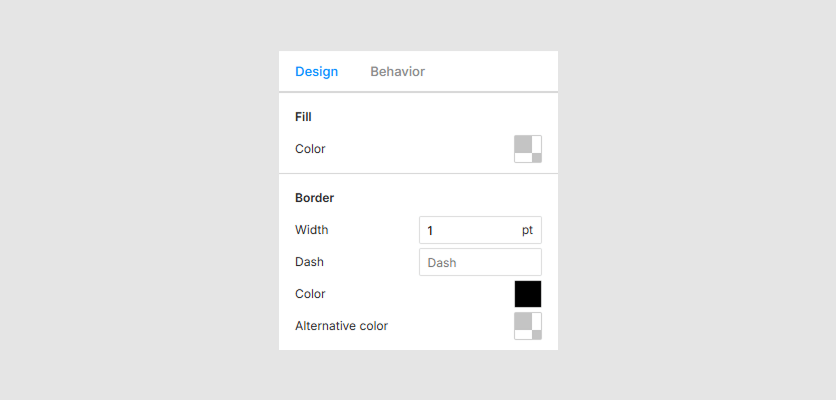The width and height of the screenshot is (836, 400).
Task: Click the Dash label
Action: 309,262
